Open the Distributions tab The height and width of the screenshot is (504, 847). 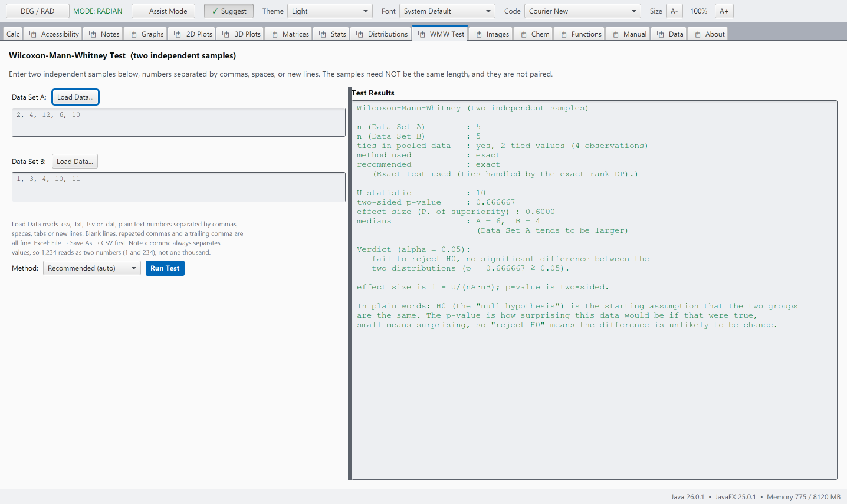tap(382, 34)
